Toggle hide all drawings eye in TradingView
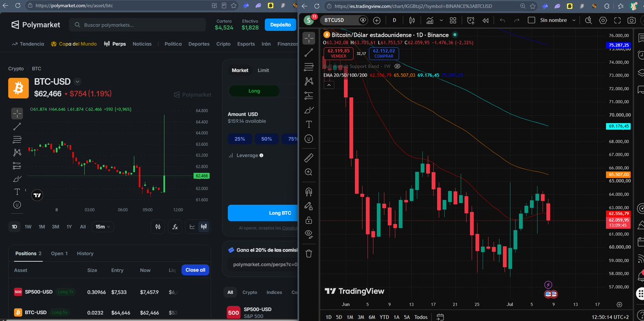644x321 pixels. (309, 234)
